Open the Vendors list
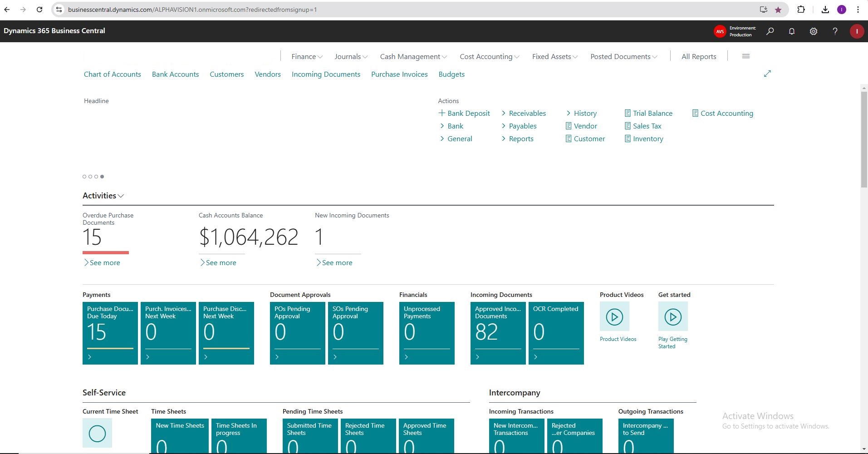The width and height of the screenshot is (868, 454). coord(268,74)
